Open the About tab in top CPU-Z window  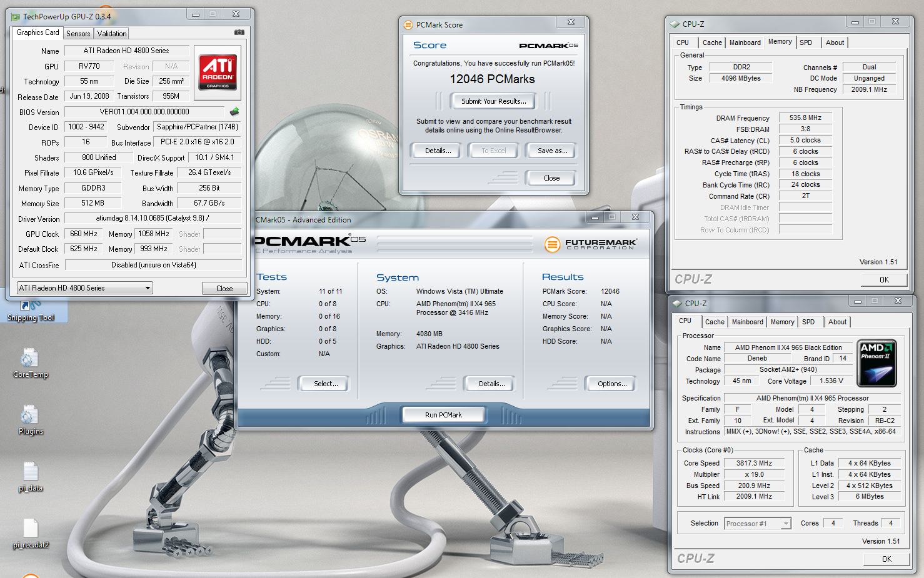click(835, 42)
